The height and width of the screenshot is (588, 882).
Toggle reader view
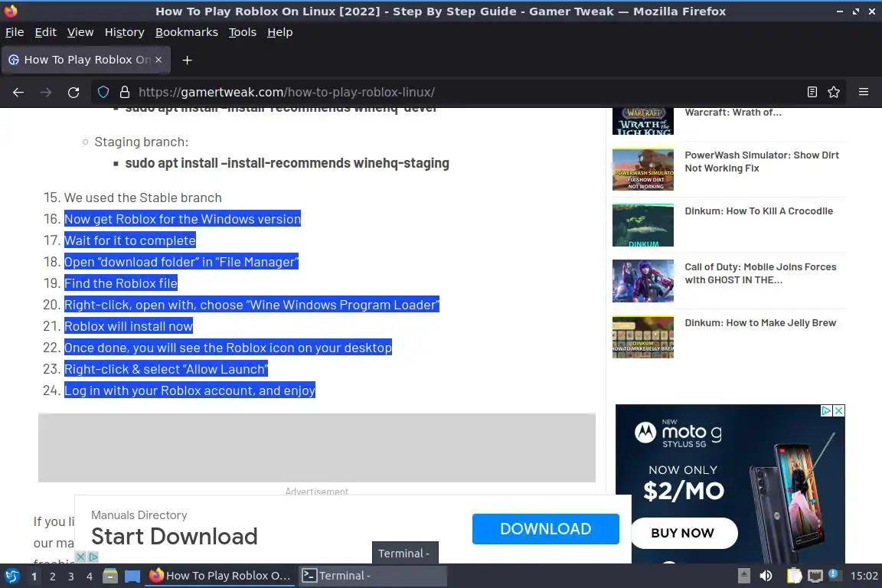point(812,93)
